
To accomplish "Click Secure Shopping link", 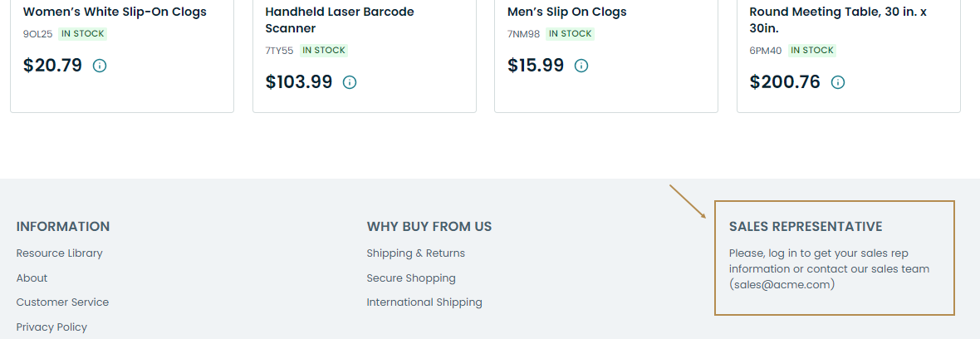I will (410, 278).
